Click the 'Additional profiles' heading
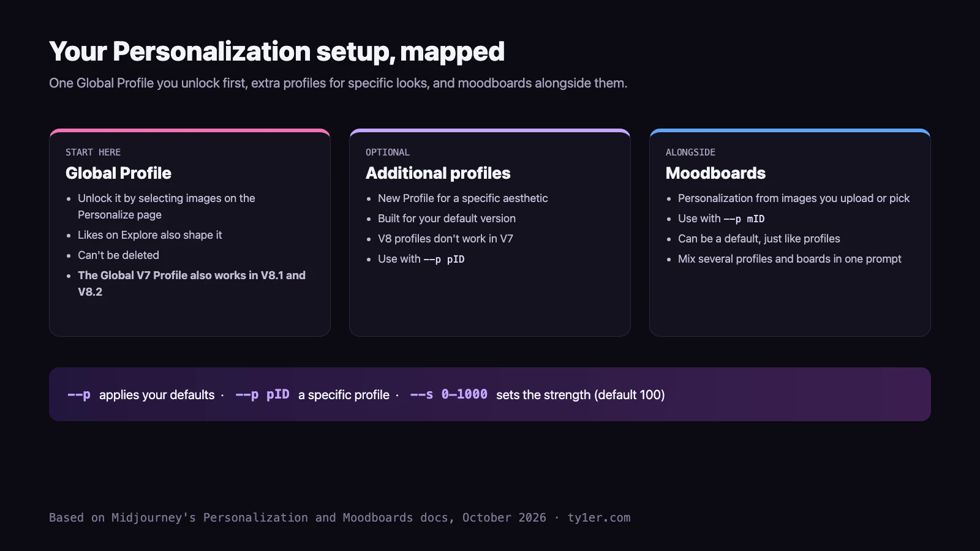The width and height of the screenshot is (980, 551). pyautogui.click(x=438, y=173)
